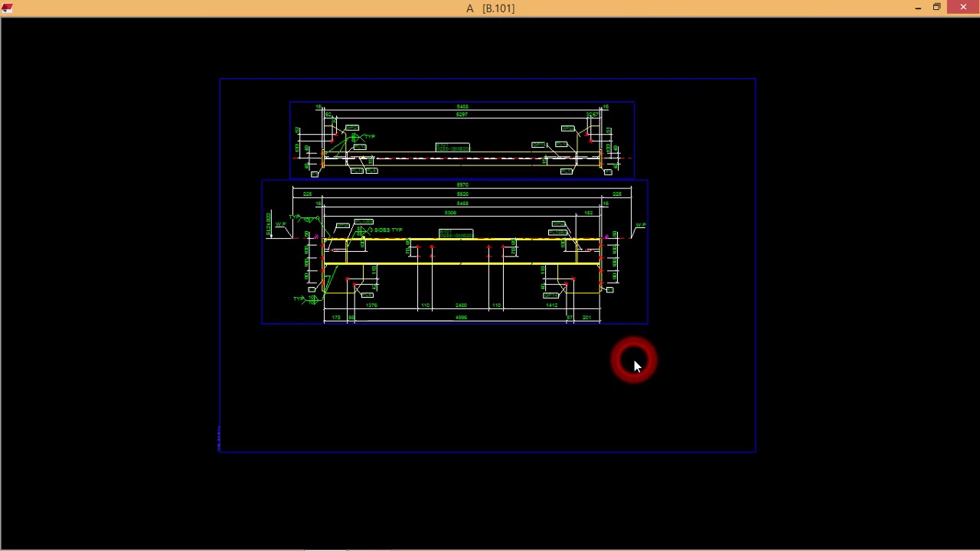Screen dimensions: 980x551
Task: Click the window title 'A [B.101]'
Action: coord(490,8)
